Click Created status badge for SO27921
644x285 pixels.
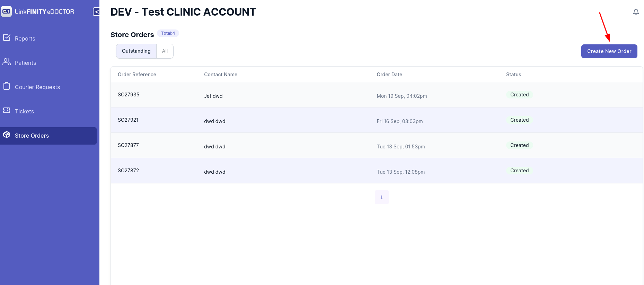point(519,120)
